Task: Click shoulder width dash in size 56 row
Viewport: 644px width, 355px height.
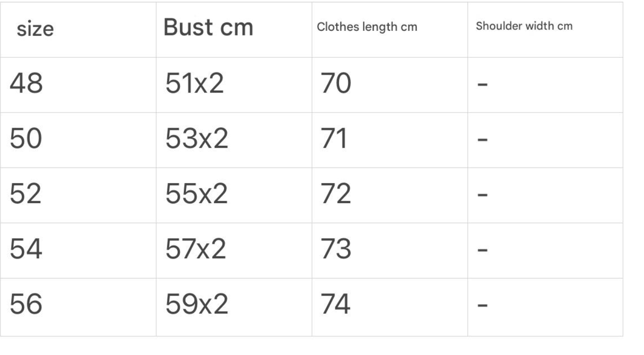Action: pos(483,306)
